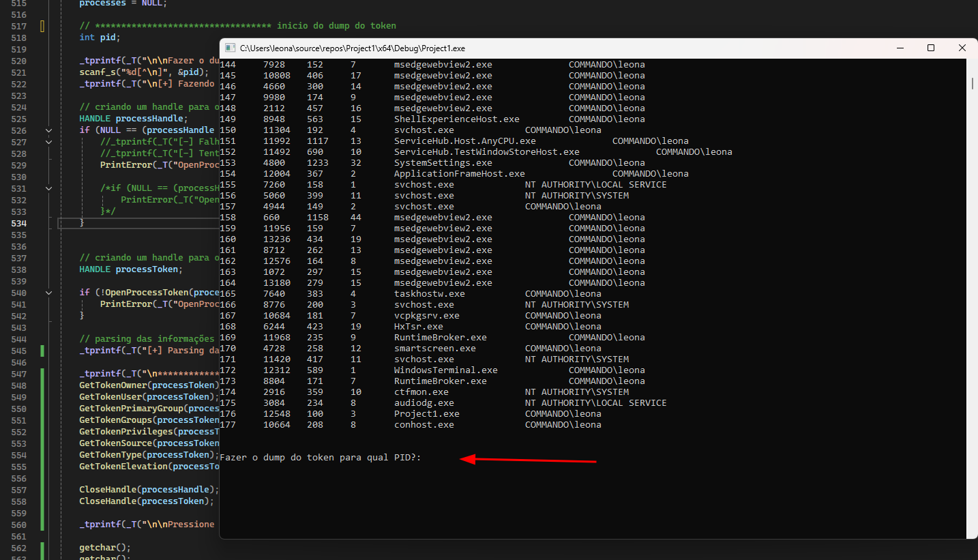
Task: Click the console's vertical scrollbar thumb
Action: [972, 83]
